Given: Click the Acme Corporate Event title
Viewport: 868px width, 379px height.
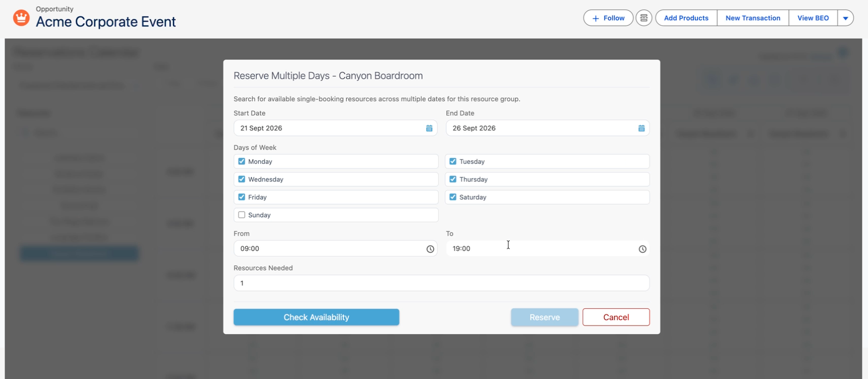Looking at the screenshot, I should [x=106, y=22].
